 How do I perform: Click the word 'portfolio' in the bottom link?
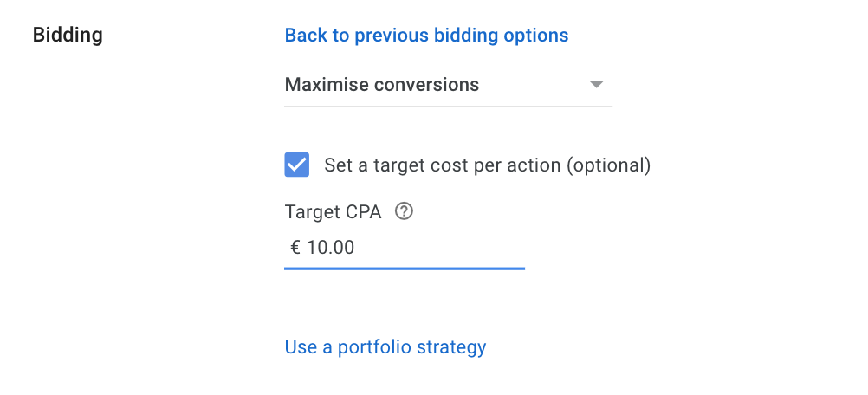pos(375,347)
